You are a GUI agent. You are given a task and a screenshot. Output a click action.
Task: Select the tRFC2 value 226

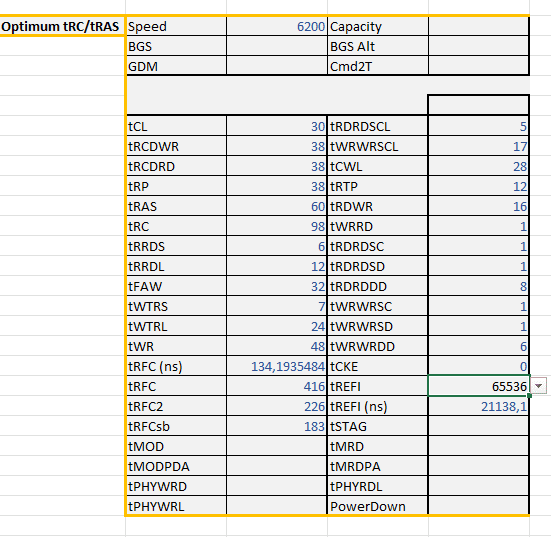(x=277, y=406)
